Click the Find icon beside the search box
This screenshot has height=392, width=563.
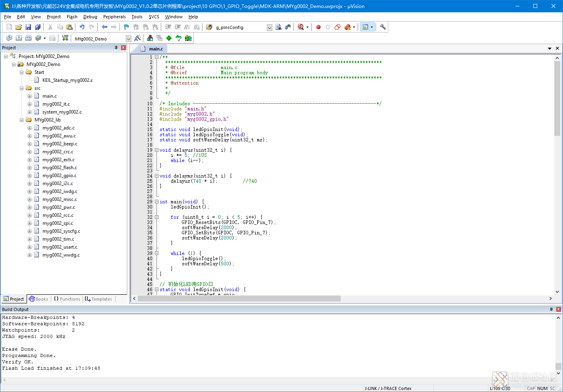[x=278, y=27]
